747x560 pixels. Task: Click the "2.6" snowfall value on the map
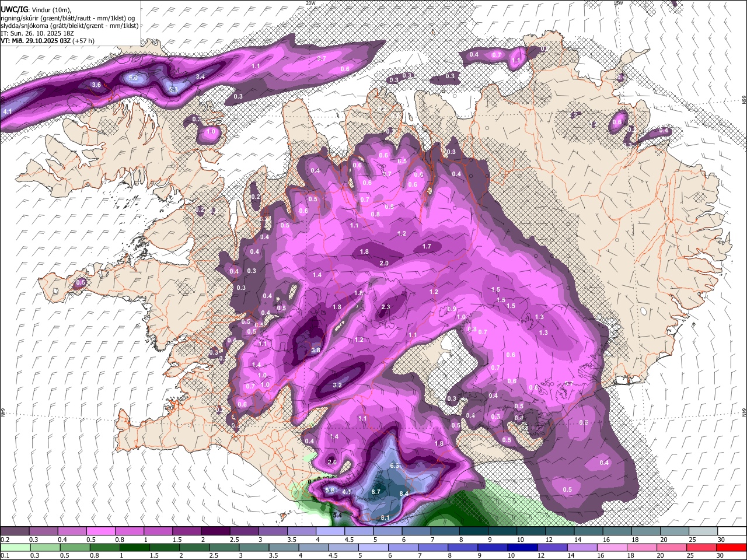click(332, 462)
